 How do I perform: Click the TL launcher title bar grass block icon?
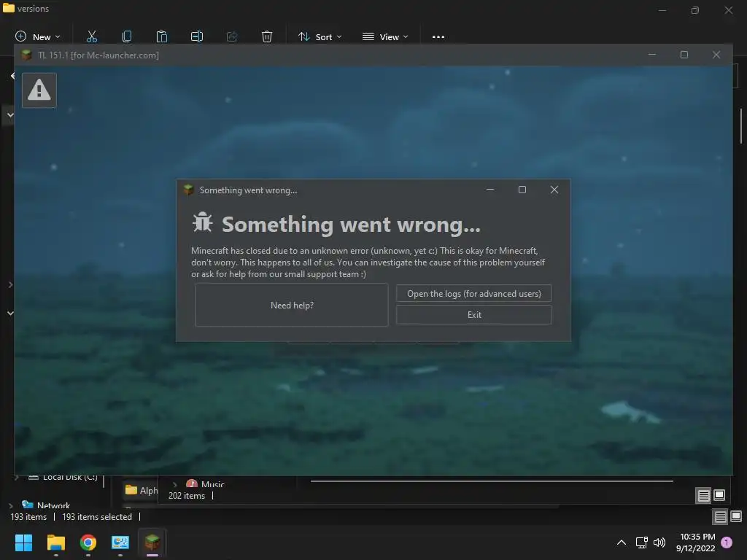tap(27, 55)
